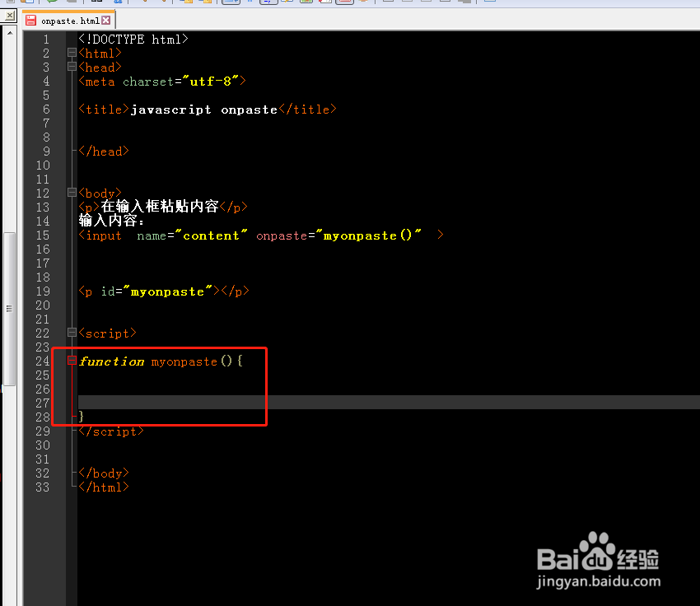Image resolution: width=700 pixels, height=606 pixels.
Task: Collapse the html element code fold
Action: [71, 53]
